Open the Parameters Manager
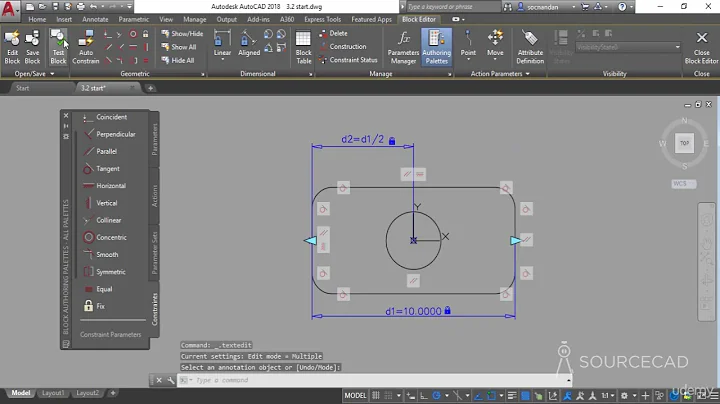720x404 pixels. 403,47
